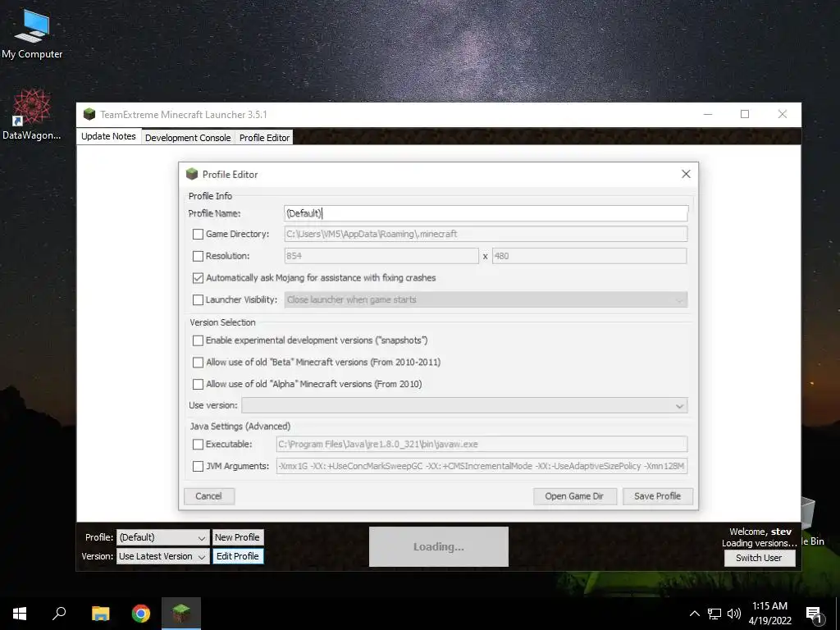Open the My Computer desktop icon
Image resolution: width=840 pixels, height=630 pixels.
pyautogui.click(x=32, y=34)
